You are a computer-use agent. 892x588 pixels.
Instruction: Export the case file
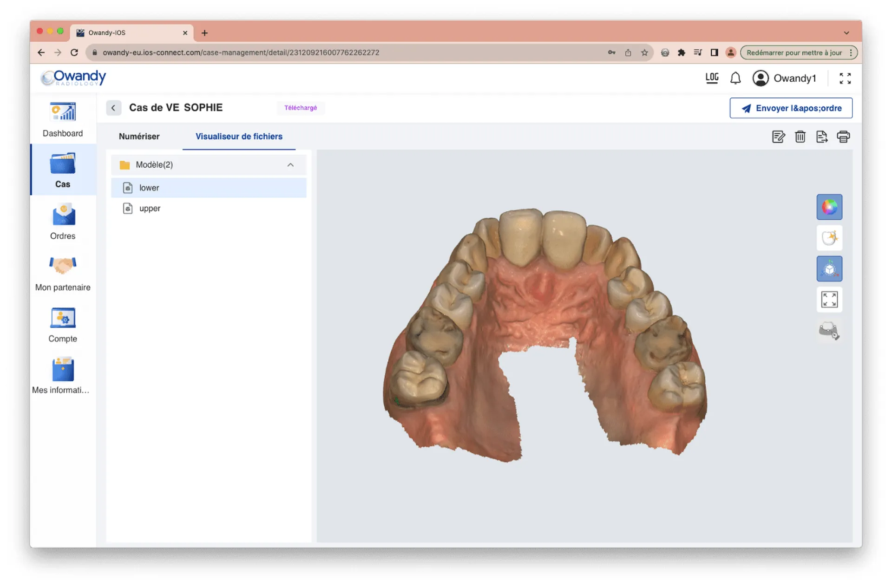[x=821, y=137]
